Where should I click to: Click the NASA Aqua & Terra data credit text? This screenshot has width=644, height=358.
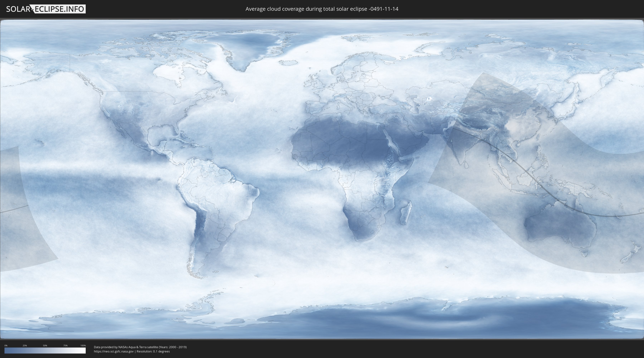[x=140, y=347]
